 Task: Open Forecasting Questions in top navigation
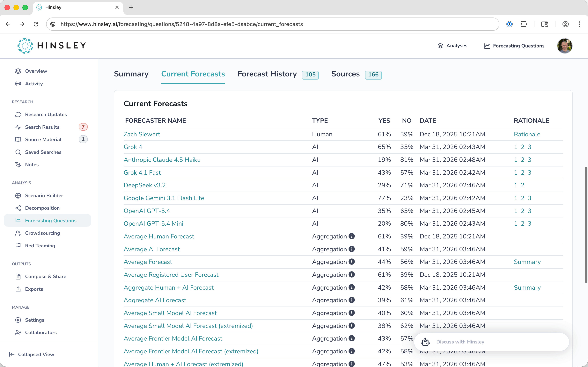(x=514, y=46)
